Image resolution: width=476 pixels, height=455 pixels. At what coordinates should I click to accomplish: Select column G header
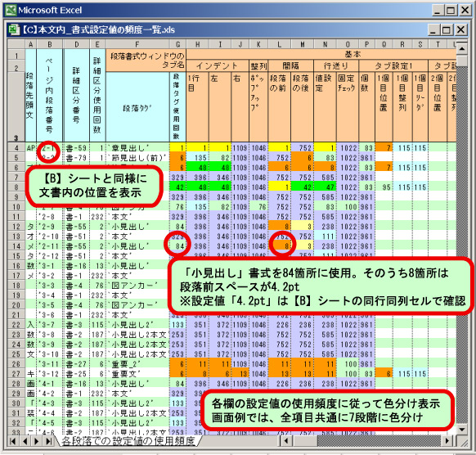pyautogui.click(x=178, y=44)
